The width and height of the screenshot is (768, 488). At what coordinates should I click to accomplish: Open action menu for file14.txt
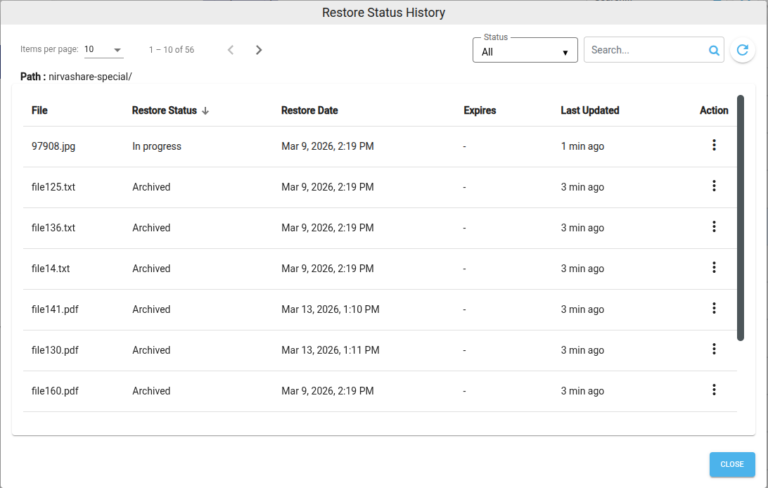tap(714, 268)
